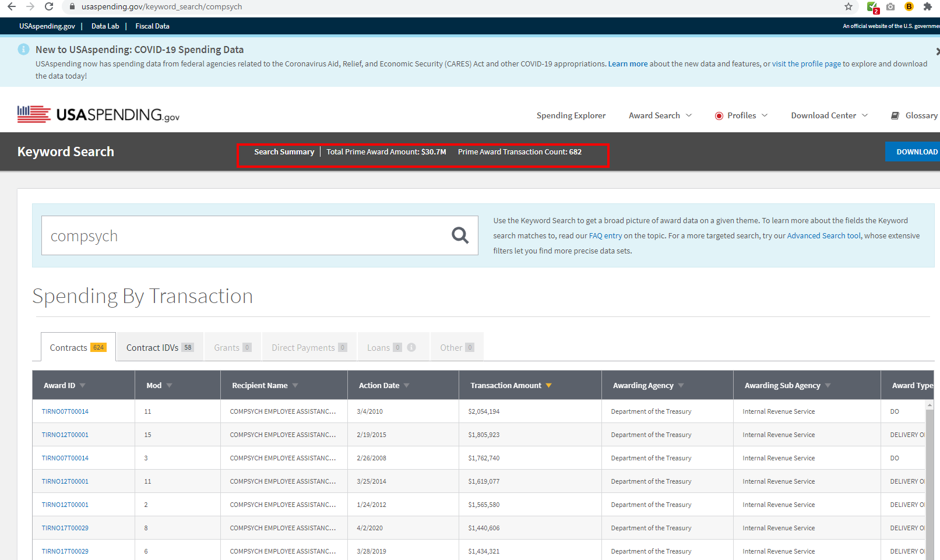Viewport: 940px width, 560px height.
Task: Click the table vertical scrollbar up arrow
Action: tap(930, 404)
